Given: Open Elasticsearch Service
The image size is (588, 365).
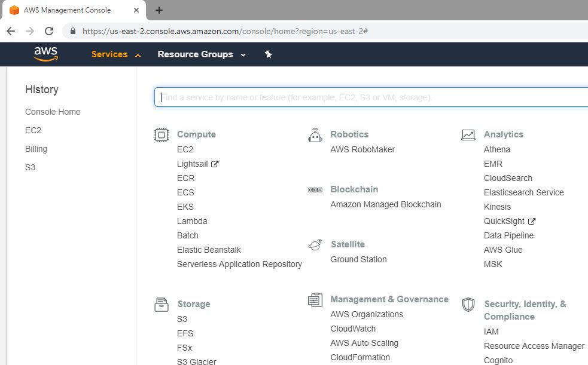Looking at the screenshot, I should 523,192.
